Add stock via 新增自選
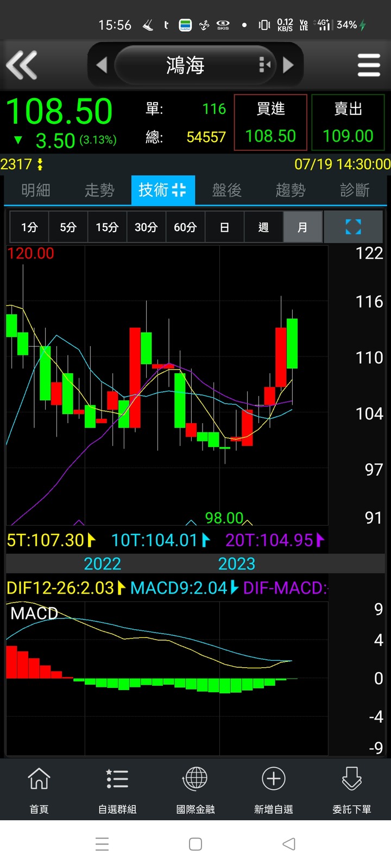391x868 pixels. click(x=274, y=790)
